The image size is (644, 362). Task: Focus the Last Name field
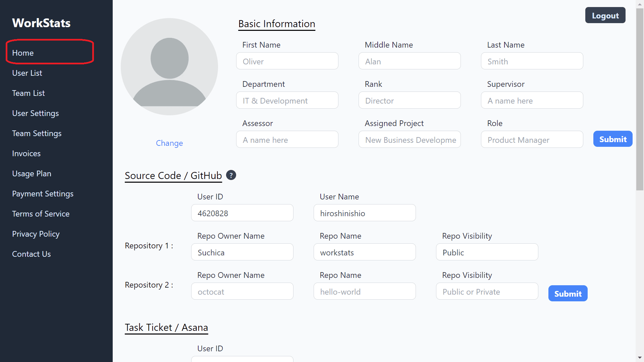[532, 61]
